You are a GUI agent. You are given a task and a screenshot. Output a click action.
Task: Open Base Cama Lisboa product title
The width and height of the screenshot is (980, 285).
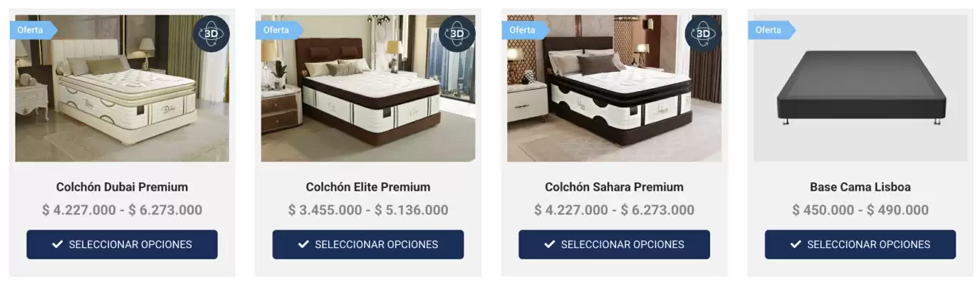(x=860, y=187)
